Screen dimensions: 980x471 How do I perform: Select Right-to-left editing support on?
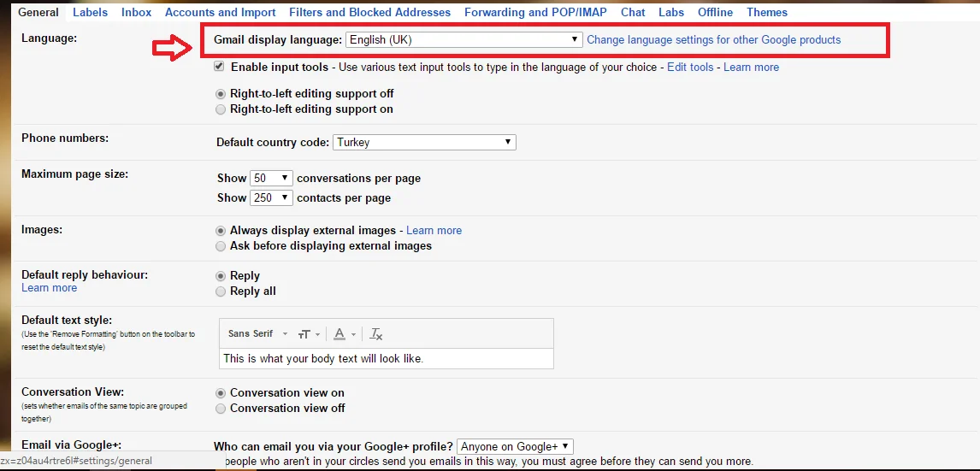(220, 109)
